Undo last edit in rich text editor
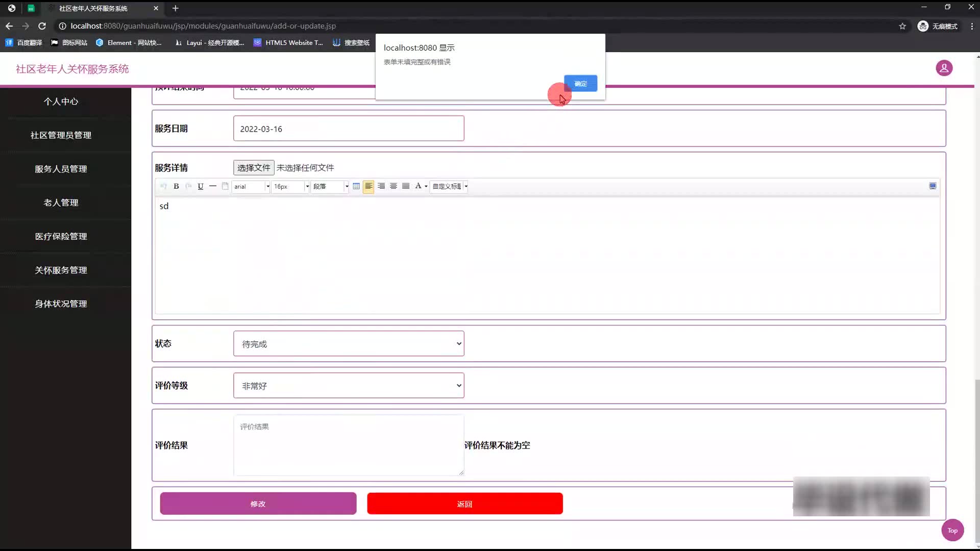 click(x=163, y=186)
